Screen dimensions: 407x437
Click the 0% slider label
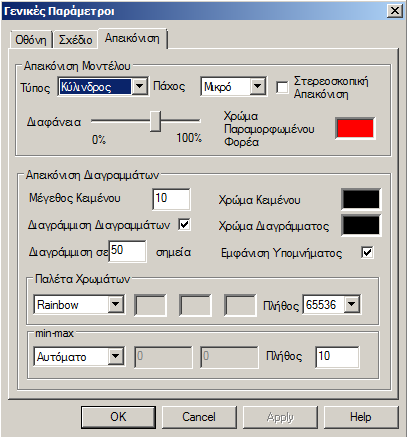pyautogui.click(x=99, y=139)
